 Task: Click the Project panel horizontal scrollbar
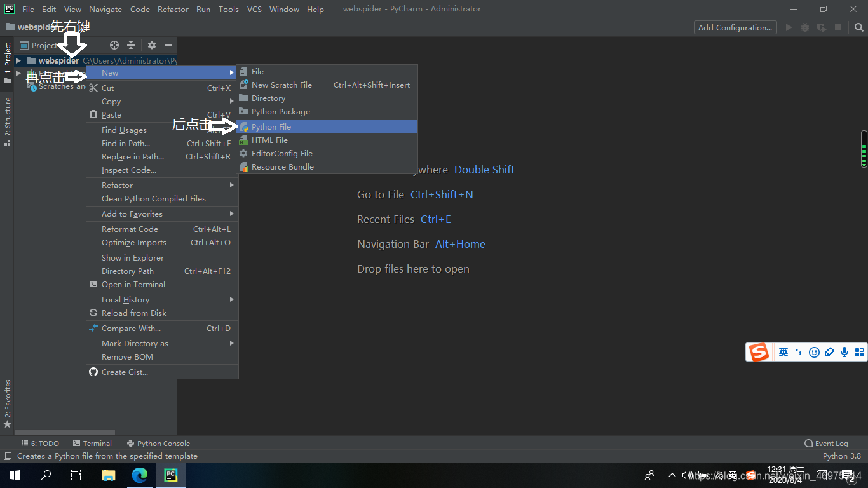point(65,432)
